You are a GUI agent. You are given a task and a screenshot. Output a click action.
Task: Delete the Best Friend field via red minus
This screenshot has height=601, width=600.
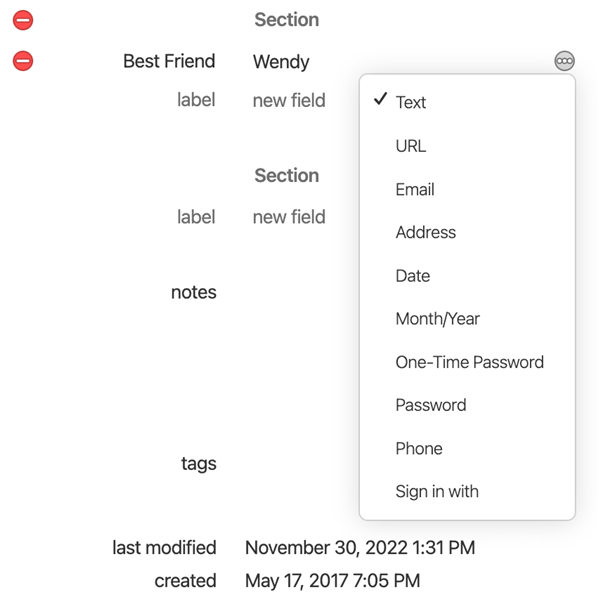[x=23, y=61]
